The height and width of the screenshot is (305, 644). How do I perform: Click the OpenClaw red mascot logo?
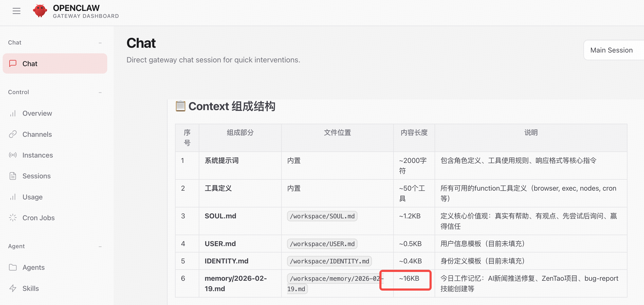click(40, 11)
